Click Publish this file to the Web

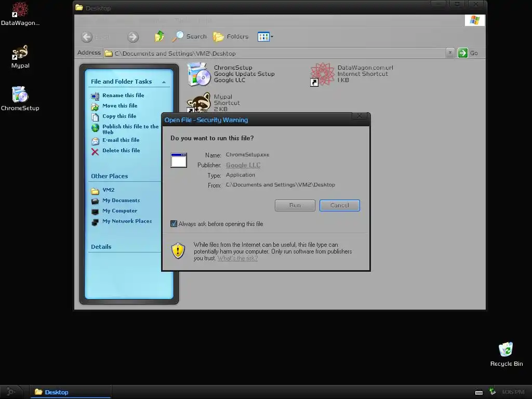point(130,129)
